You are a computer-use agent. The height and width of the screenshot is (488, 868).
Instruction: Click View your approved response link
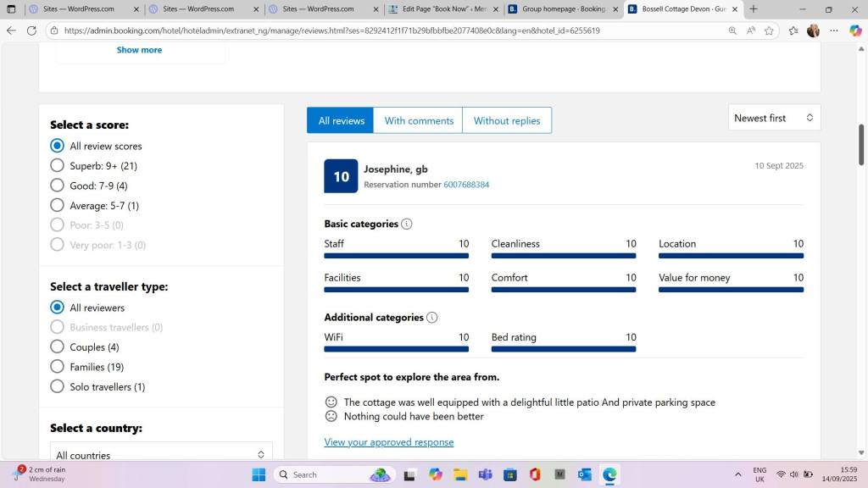coord(389,442)
